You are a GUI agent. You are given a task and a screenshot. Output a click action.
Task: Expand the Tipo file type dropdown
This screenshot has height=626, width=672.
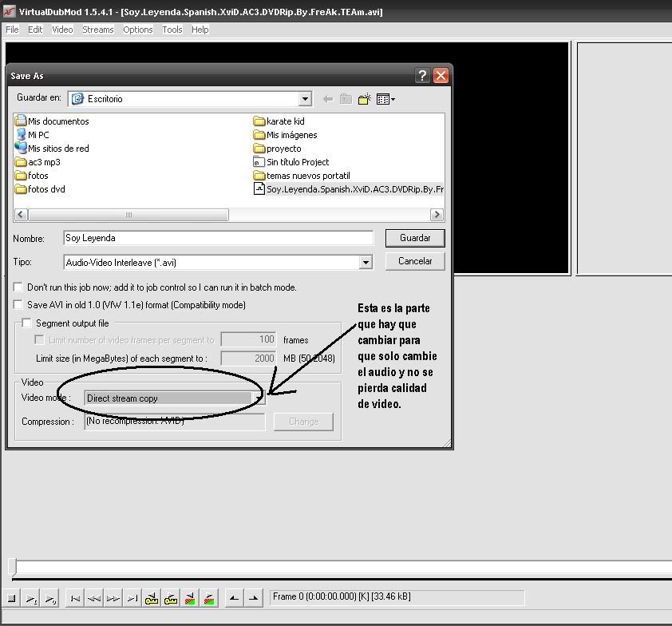coord(366,262)
